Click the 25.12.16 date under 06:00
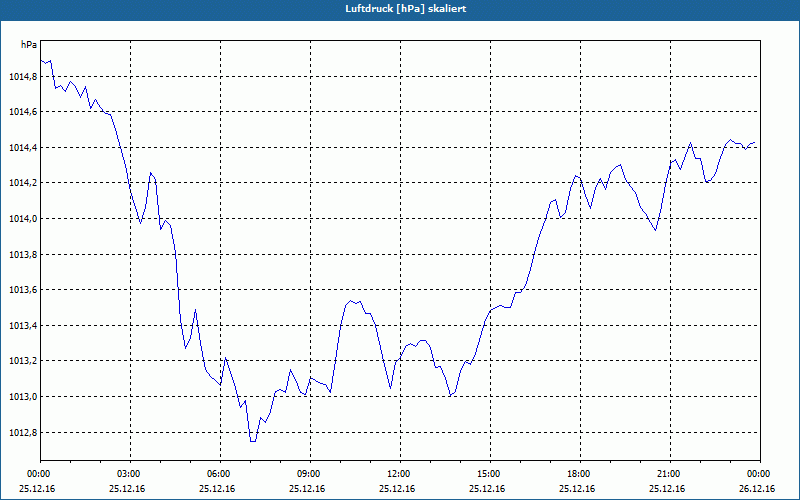This screenshot has height=500, width=800. (x=217, y=488)
